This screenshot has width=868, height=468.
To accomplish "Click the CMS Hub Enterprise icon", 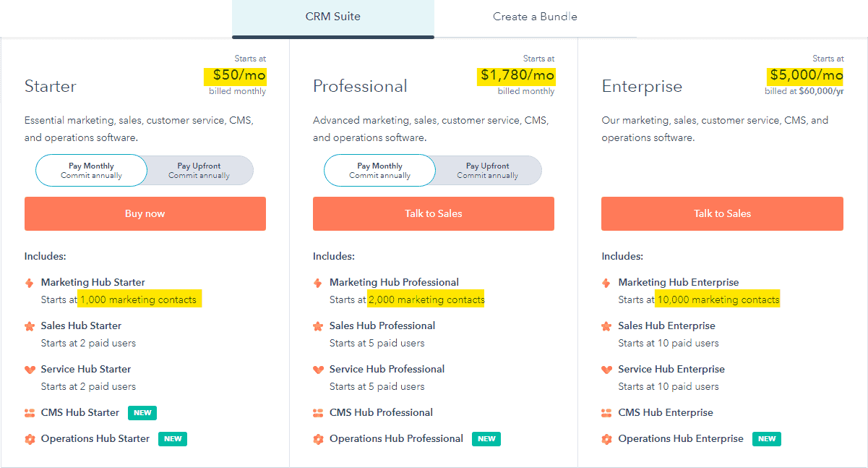I will [606, 413].
